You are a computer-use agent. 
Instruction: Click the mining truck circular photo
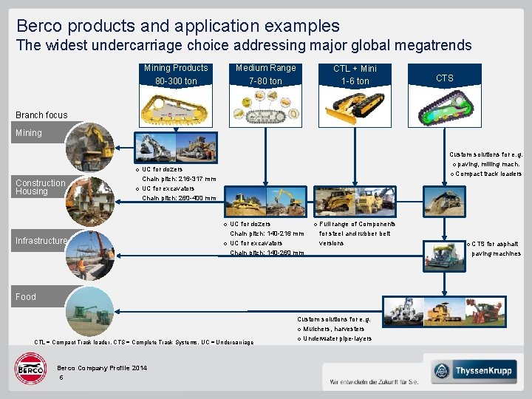[x=89, y=147]
